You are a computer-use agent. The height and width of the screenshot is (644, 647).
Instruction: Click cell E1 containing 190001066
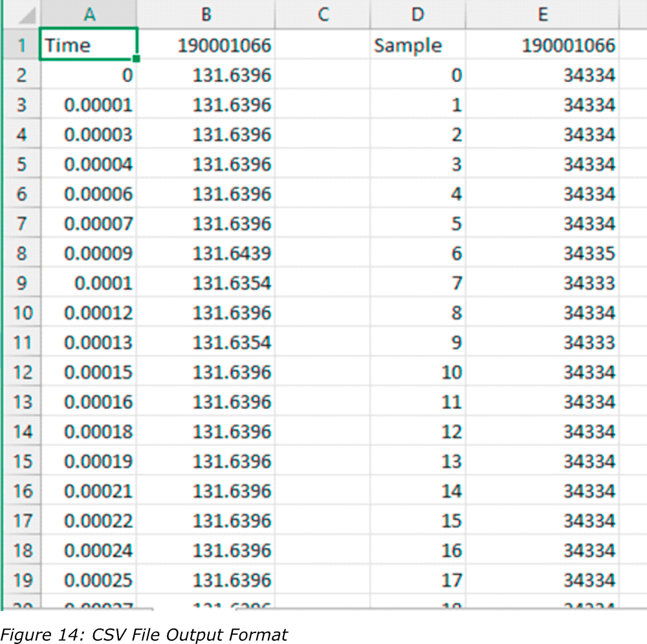tap(542, 45)
